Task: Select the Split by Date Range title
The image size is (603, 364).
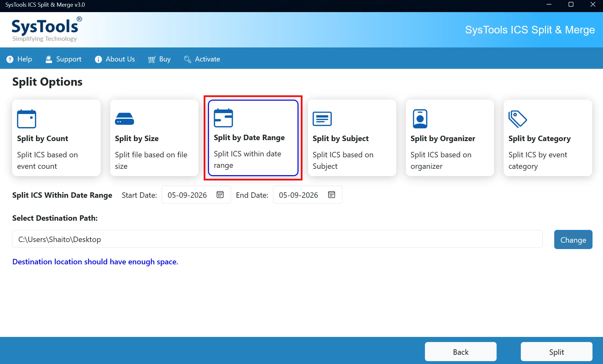Action: tap(249, 138)
